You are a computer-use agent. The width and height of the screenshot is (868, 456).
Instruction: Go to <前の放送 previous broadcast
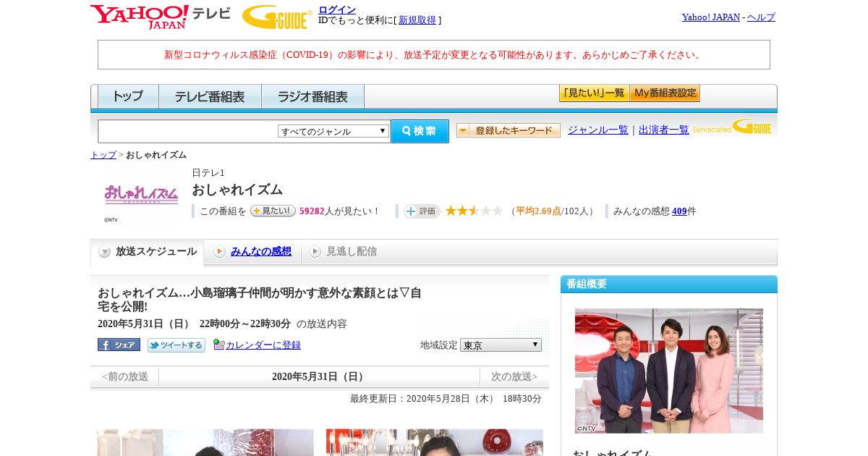[x=125, y=376]
